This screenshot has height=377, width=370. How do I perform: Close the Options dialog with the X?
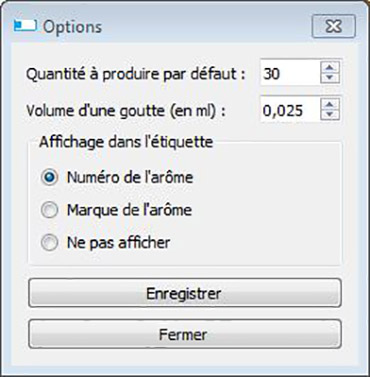point(334,26)
